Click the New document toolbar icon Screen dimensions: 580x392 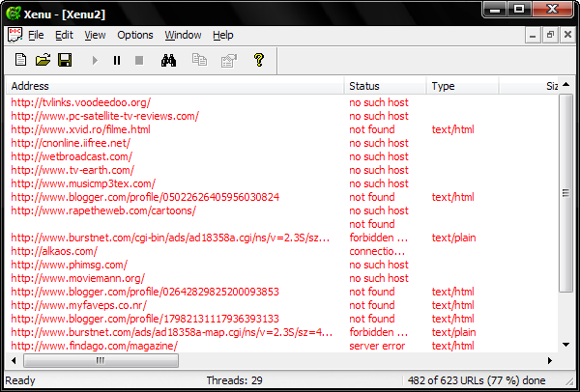[x=20, y=60]
